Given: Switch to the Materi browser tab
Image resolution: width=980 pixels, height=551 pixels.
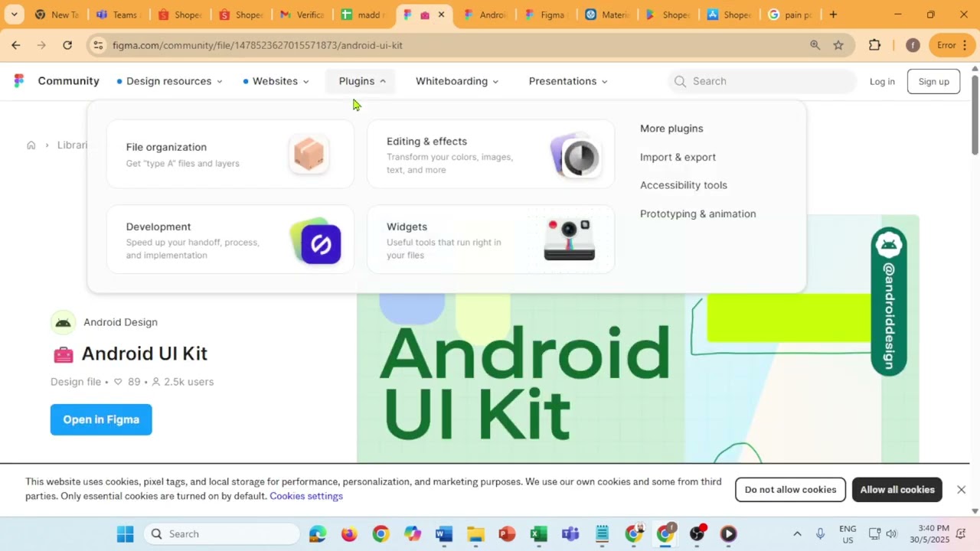Looking at the screenshot, I should 607,15.
